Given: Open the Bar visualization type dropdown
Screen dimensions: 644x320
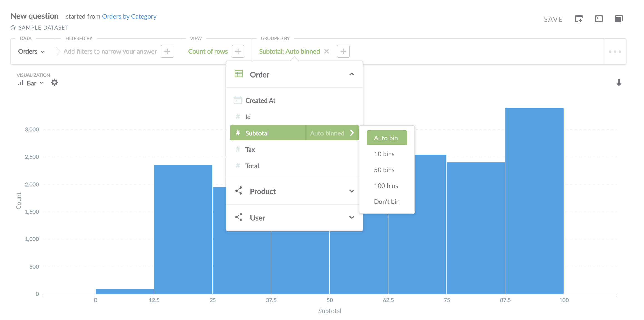Looking at the screenshot, I should coord(31,83).
